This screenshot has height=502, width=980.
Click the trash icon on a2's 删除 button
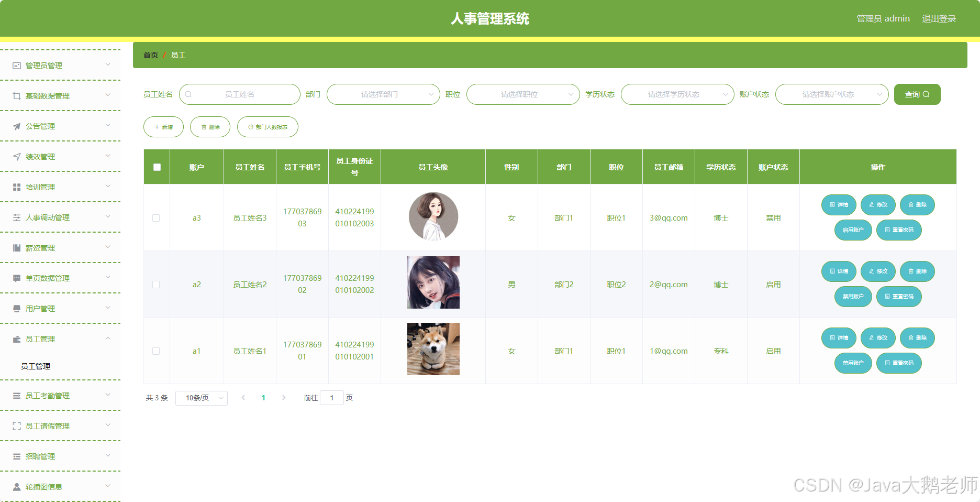[x=911, y=271]
